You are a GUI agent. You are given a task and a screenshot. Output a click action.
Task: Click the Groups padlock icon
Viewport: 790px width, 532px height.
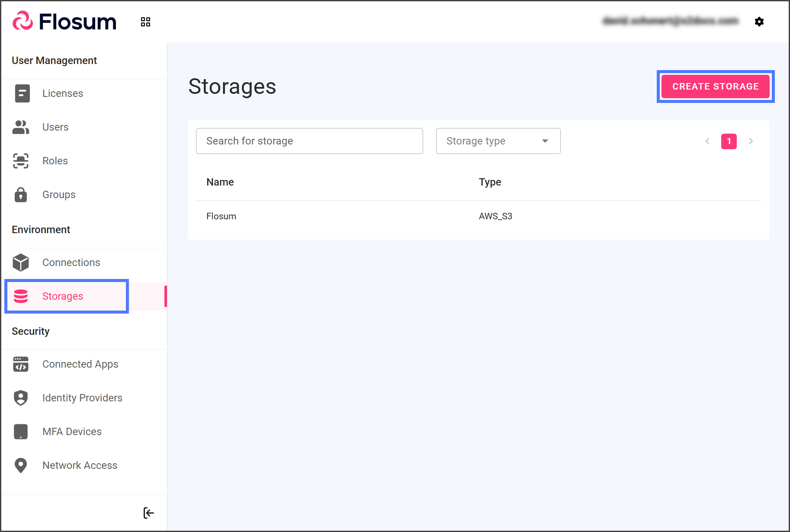(x=21, y=195)
